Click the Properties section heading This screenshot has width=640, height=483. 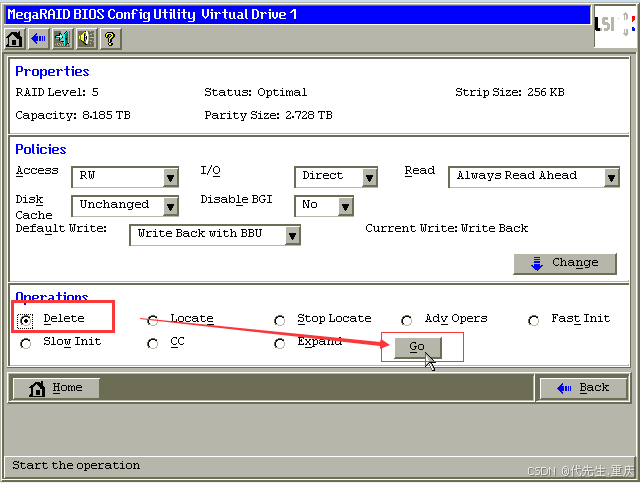[x=52, y=71]
